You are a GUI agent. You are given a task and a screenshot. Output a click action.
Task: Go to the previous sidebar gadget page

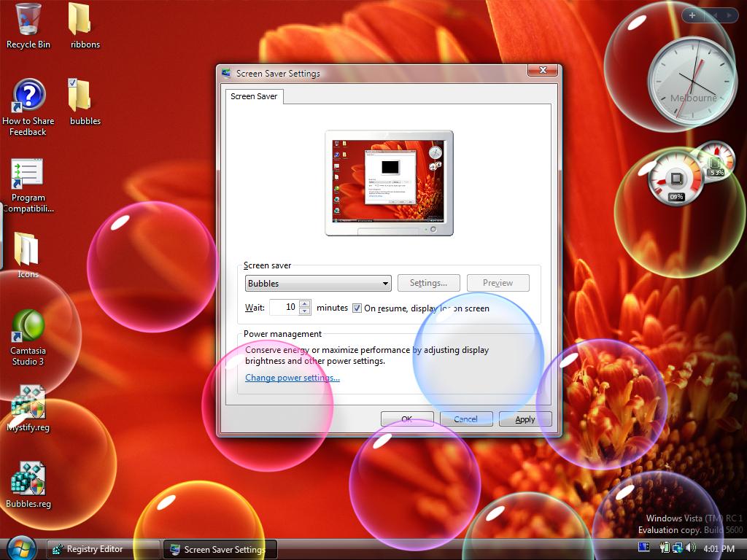(x=716, y=16)
